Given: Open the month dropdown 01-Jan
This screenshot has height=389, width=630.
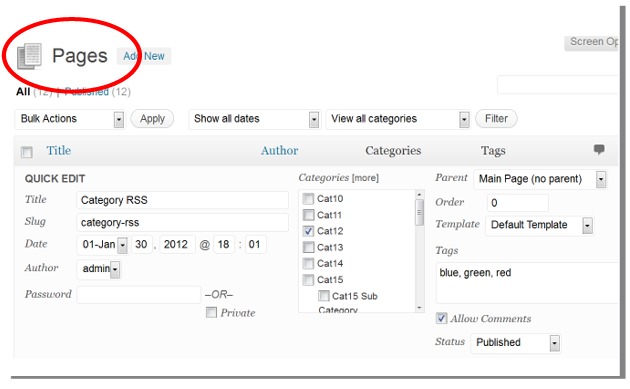Looking at the screenshot, I should [102, 245].
